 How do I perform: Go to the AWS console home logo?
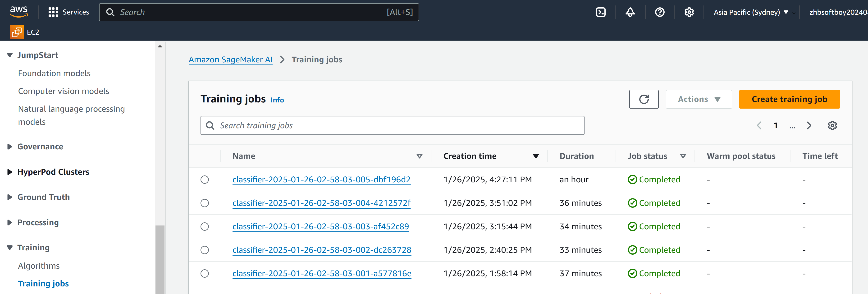pyautogui.click(x=19, y=12)
